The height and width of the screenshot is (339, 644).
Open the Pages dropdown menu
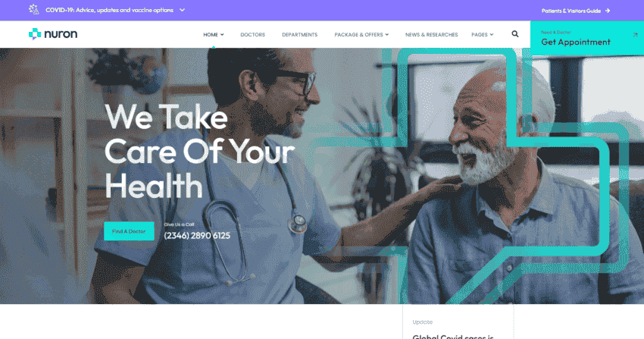pos(482,35)
